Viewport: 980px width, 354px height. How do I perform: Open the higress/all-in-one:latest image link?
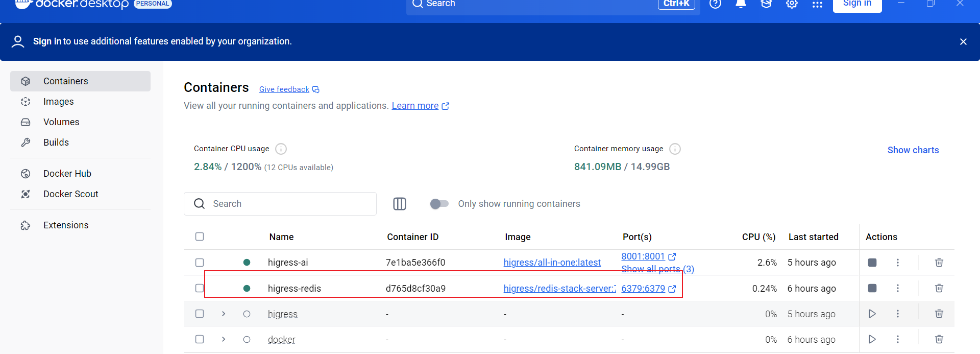[x=552, y=263]
